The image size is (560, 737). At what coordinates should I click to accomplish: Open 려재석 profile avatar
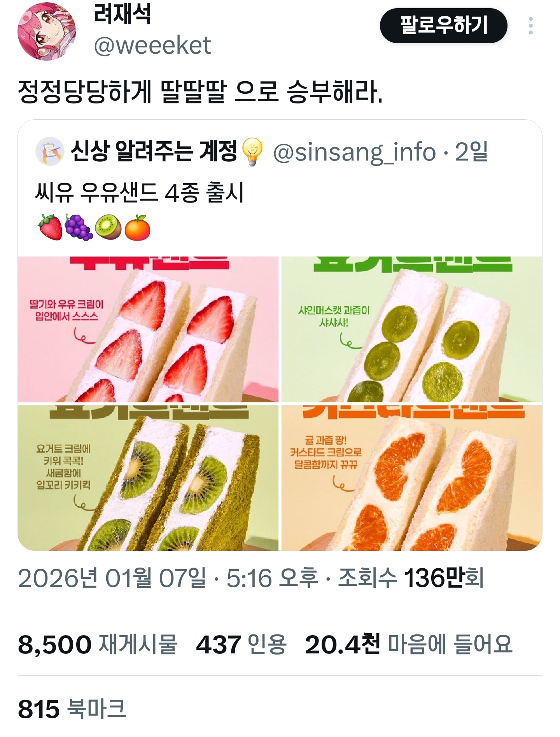(x=47, y=31)
